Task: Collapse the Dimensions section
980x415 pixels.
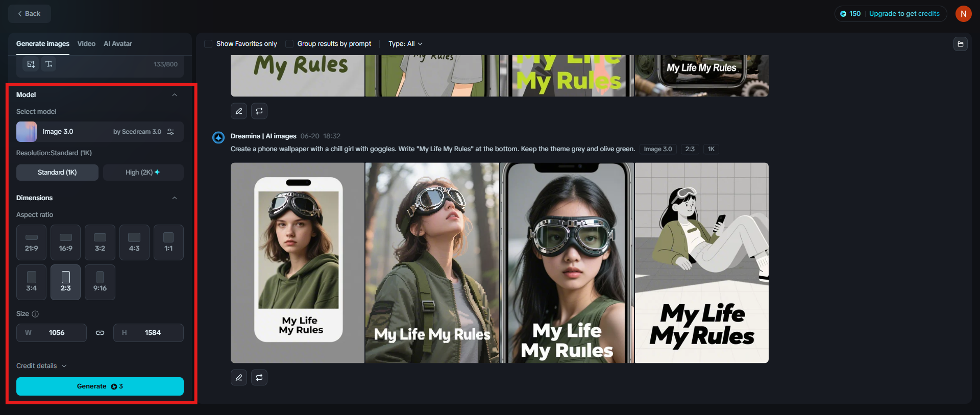Action: [x=175, y=198]
